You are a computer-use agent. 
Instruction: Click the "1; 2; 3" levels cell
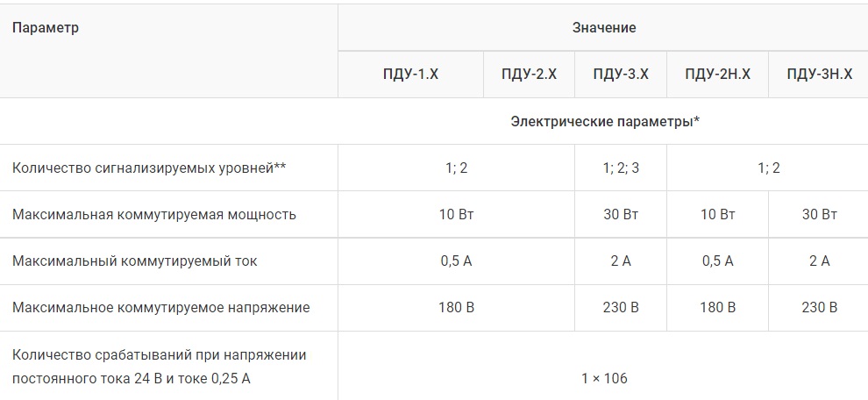pos(621,168)
